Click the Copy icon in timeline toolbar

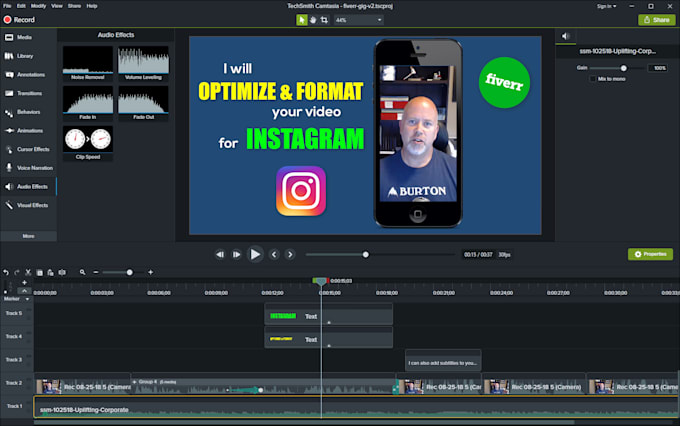39,272
